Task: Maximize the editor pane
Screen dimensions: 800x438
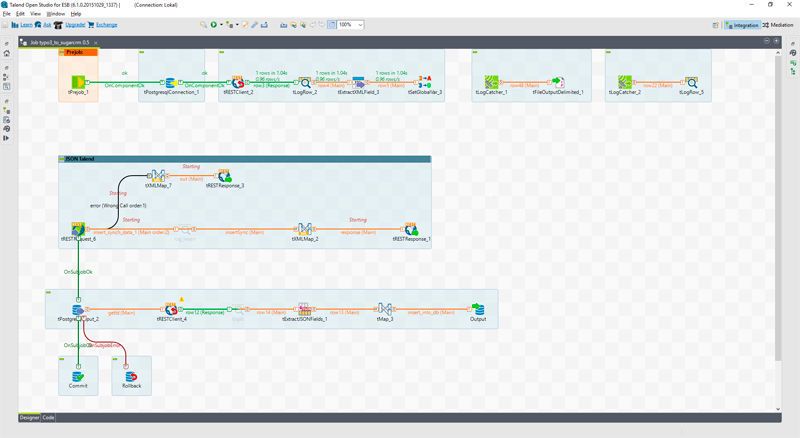Action: point(776,41)
